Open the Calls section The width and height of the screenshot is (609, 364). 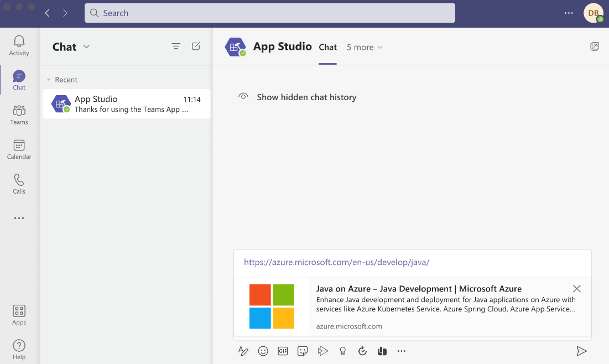click(19, 184)
